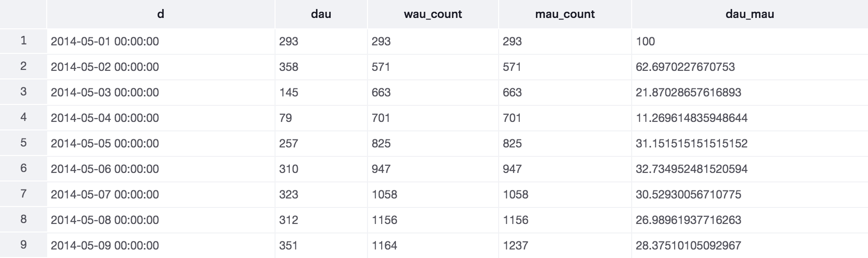The image size is (868, 258).
Task: Click the 'wau_count' column header
Action: pyautogui.click(x=433, y=14)
